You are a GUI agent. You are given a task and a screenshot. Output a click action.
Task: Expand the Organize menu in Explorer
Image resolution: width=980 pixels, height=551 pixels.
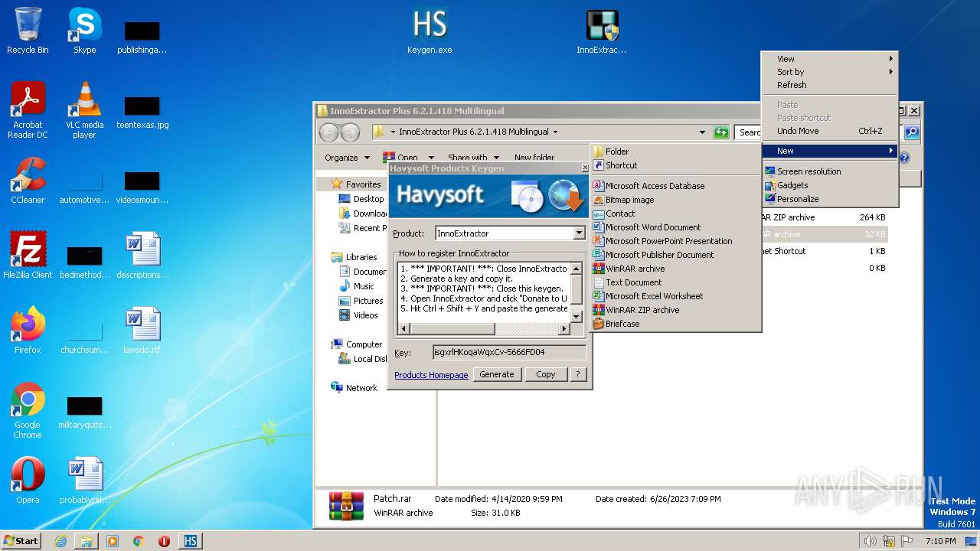(x=347, y=158)
